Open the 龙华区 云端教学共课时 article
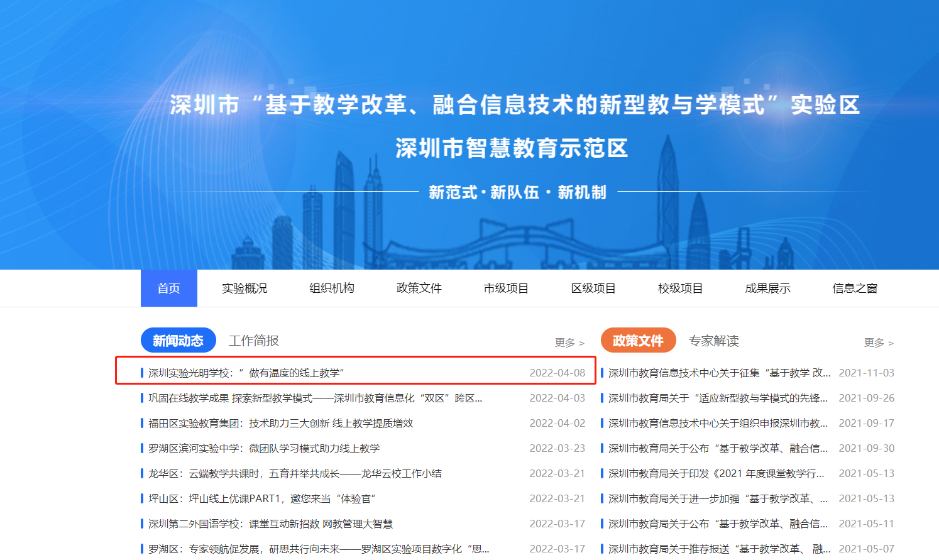 tap(295, 474)
